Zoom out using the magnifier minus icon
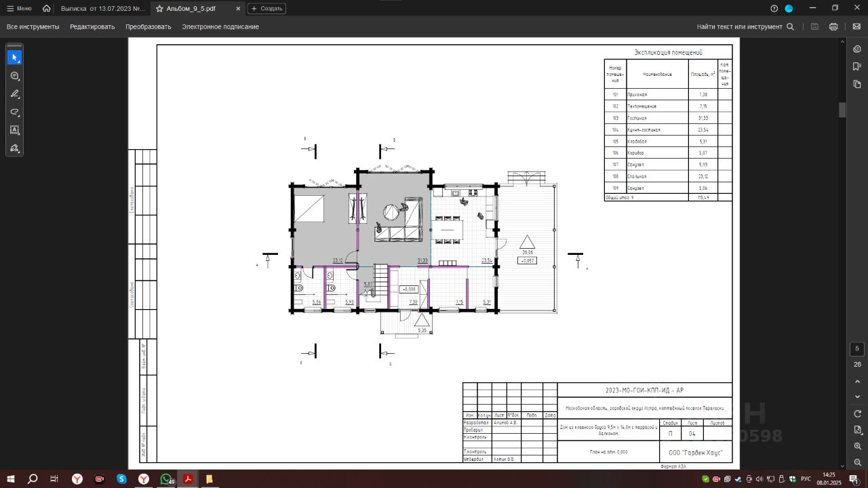Screen dimensions: 868x488 point(857,464)
